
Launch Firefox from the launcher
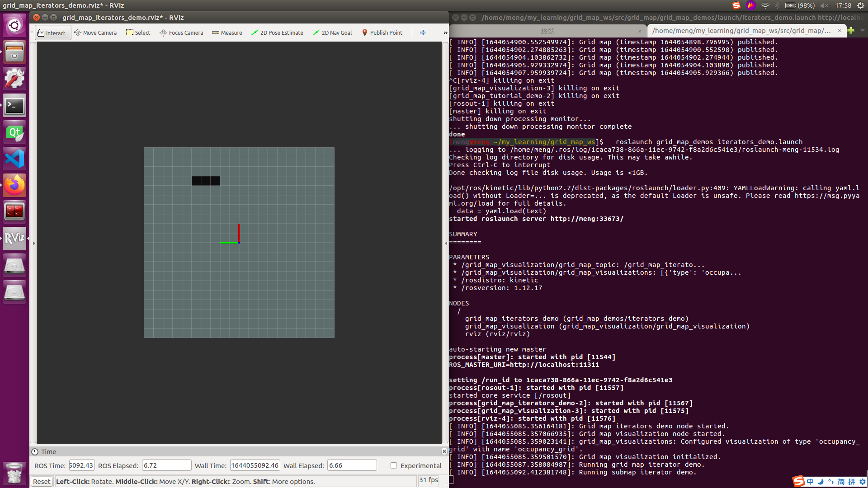tap(14, 185)
